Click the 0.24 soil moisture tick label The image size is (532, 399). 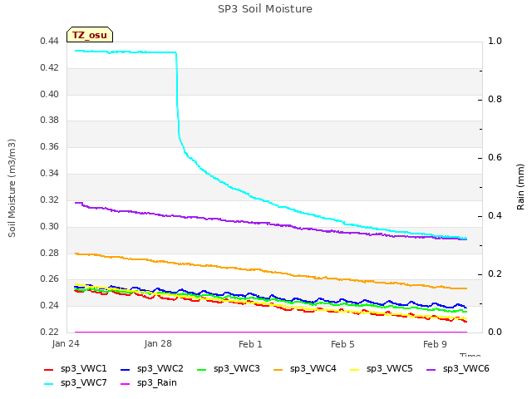(50, 305)
